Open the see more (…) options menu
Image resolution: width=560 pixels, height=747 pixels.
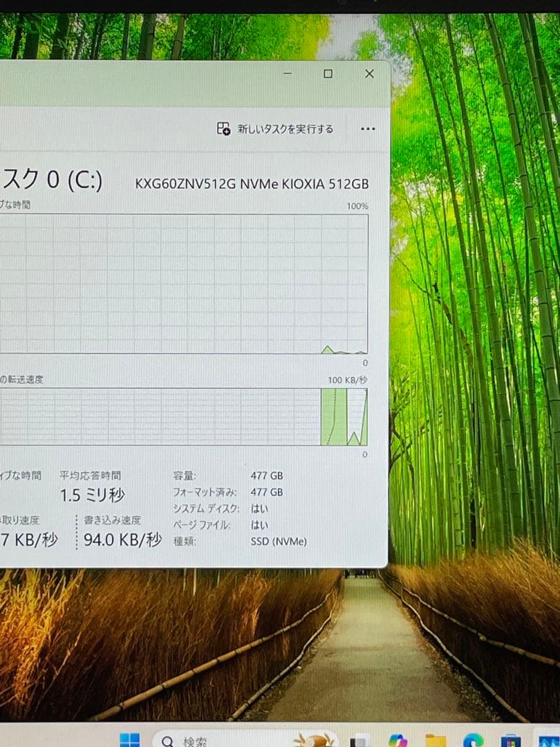pos(368,129)
